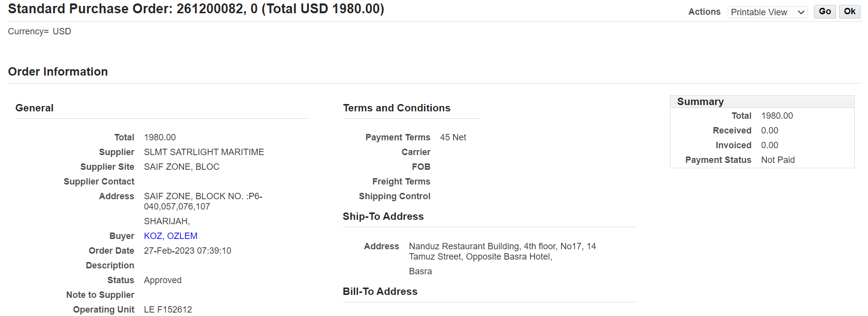The width and height of the screenshot is (868, 316).
Task: Click the supplier name SLMT SATRLIGHT MARITIME
Action: [x=204, y=152]
